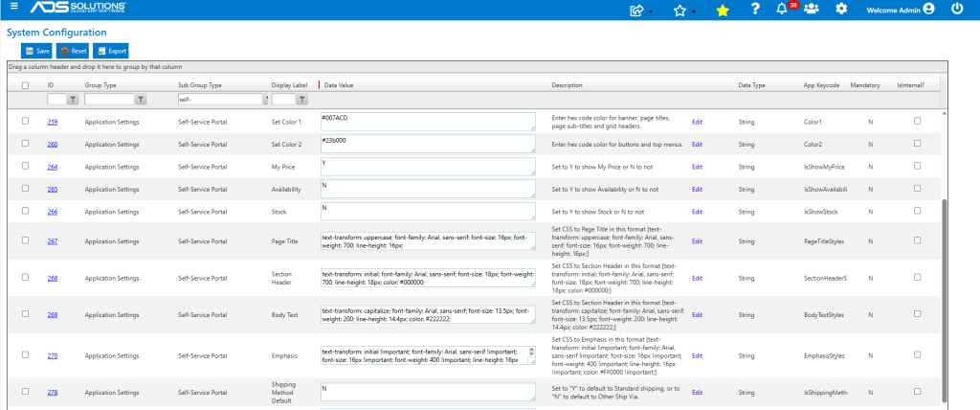The image size is (980, 410).
Task: Check the row checkbox for ID 260
Action: point(26,144)
